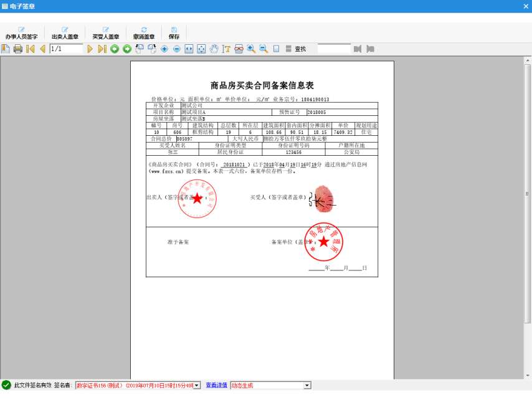Image resolution: width=532 pixels, height=400 pixels.
Task: Click the 查找 search text field
Action: [x=334, y=49]
